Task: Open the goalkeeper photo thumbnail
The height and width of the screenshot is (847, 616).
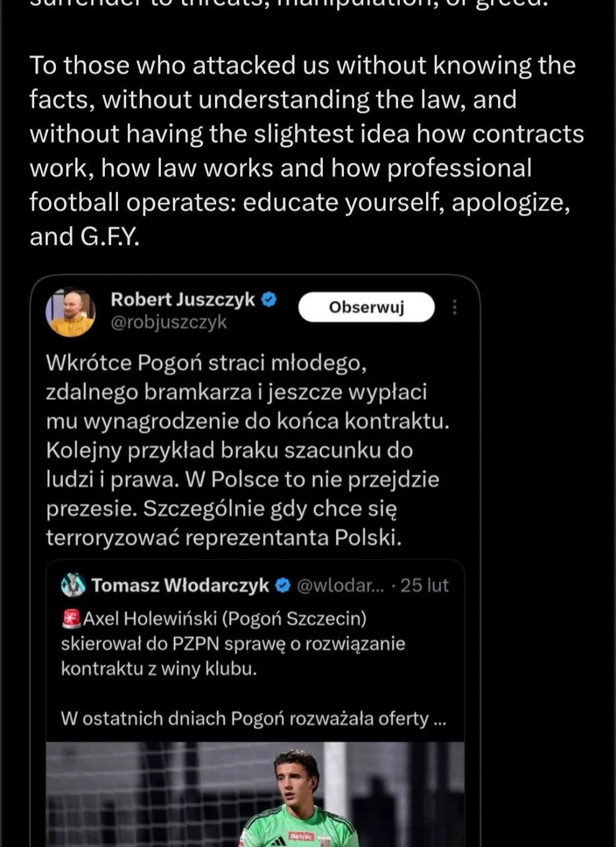Action: click(255, 794)
